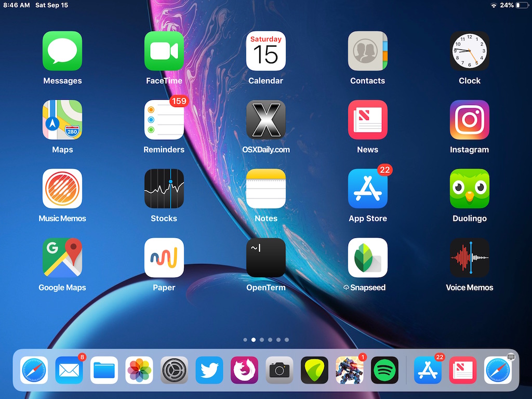Open Photos from the dock
Screen dimensions: 532x399
click(139, 370)
